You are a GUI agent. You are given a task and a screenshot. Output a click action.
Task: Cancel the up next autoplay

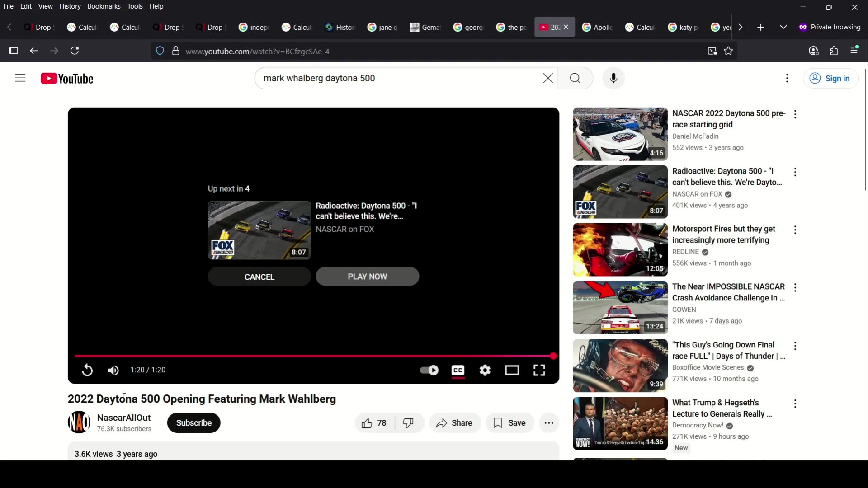coord(259,277)
